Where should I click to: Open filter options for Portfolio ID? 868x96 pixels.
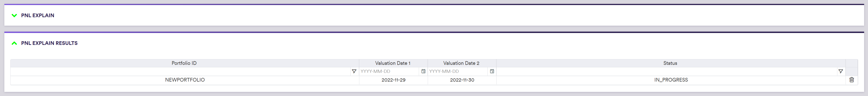[354, 71]
